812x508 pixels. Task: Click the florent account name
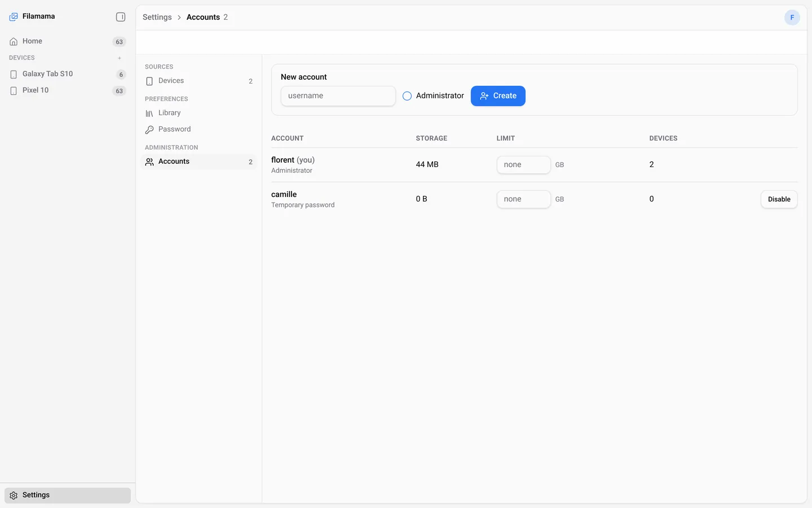[283, 160]
